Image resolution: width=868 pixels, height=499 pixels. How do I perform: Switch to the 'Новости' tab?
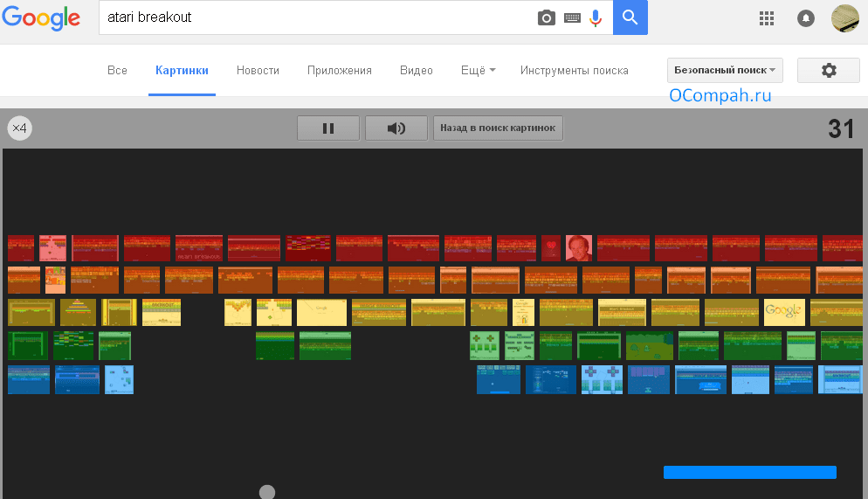tap(258, 70)
